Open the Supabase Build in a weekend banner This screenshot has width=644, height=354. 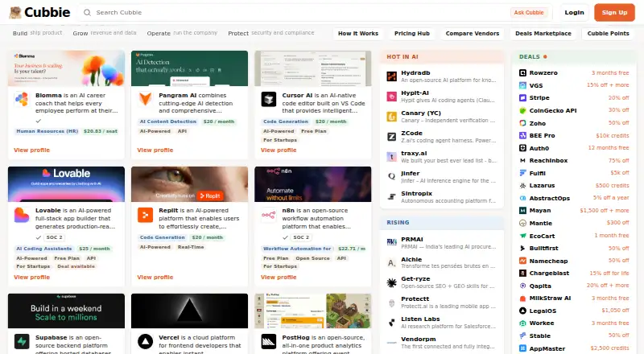(x=66, y=311)
